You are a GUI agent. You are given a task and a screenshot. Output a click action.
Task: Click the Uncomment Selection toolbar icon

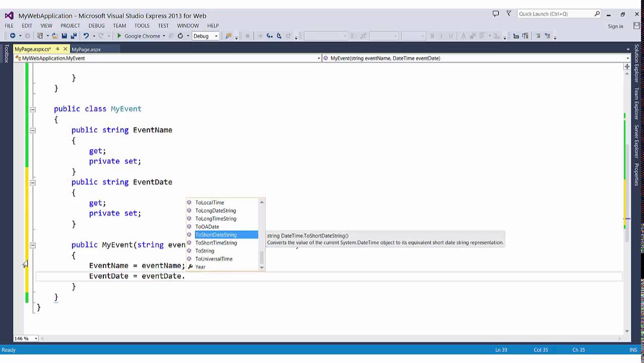(547, 36)
